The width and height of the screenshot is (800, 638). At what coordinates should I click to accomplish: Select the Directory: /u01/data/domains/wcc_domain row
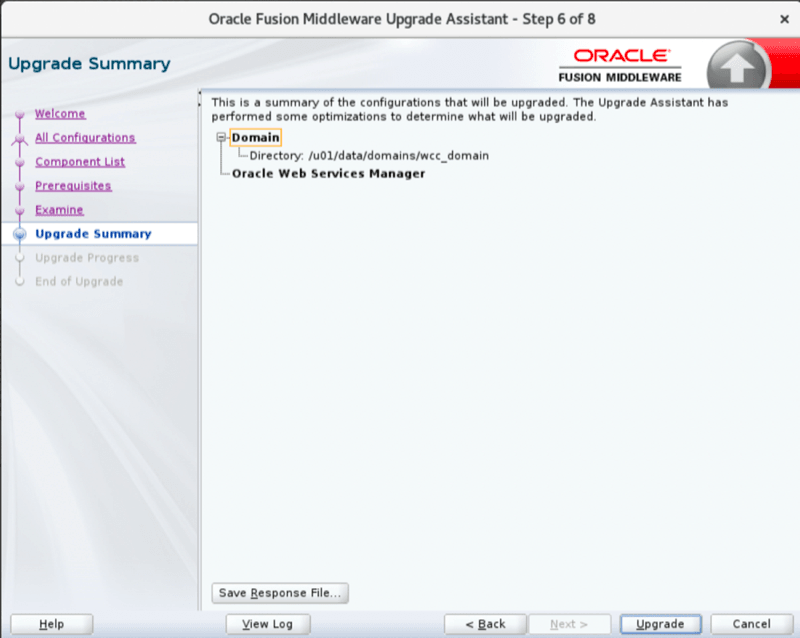coord(369,156)
